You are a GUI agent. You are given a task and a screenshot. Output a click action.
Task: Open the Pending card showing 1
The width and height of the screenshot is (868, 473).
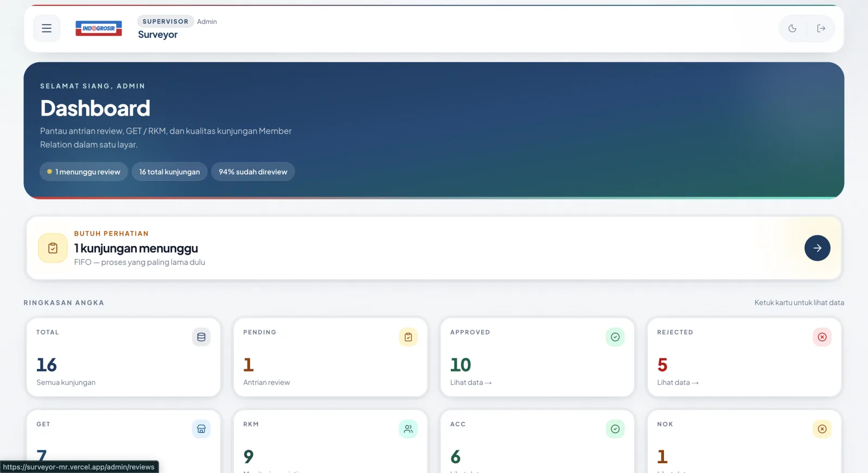[x=330, y=357]
